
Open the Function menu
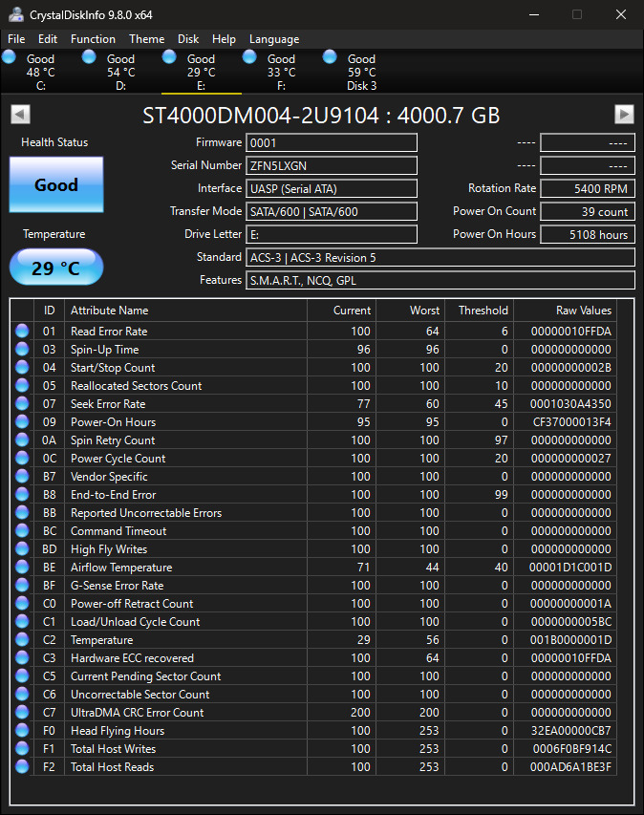coord(93,39)
